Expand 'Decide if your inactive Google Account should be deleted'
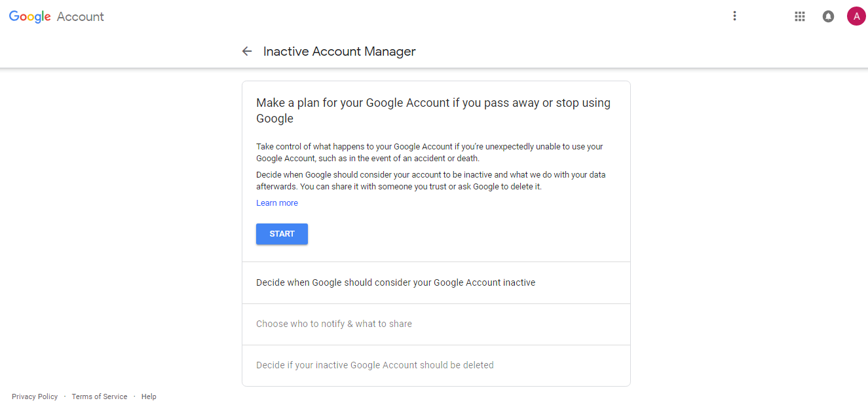Screen dimensions: 868x405 (x=436, y=365)
